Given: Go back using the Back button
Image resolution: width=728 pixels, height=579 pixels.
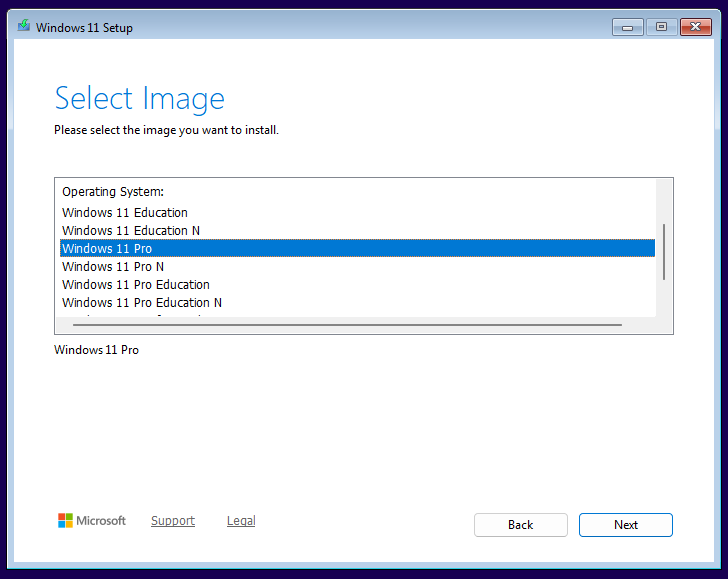Looking at the screenshot, I should pos(520,525).
